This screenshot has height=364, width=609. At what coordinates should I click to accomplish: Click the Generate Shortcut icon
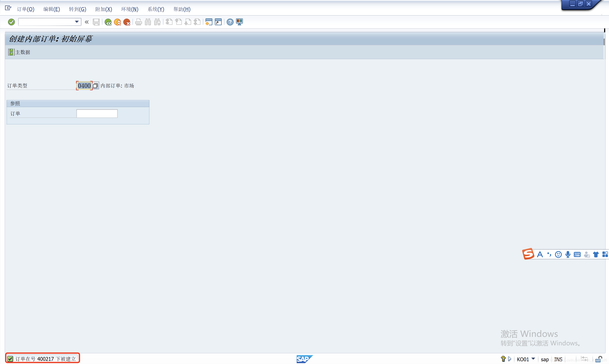218,22
